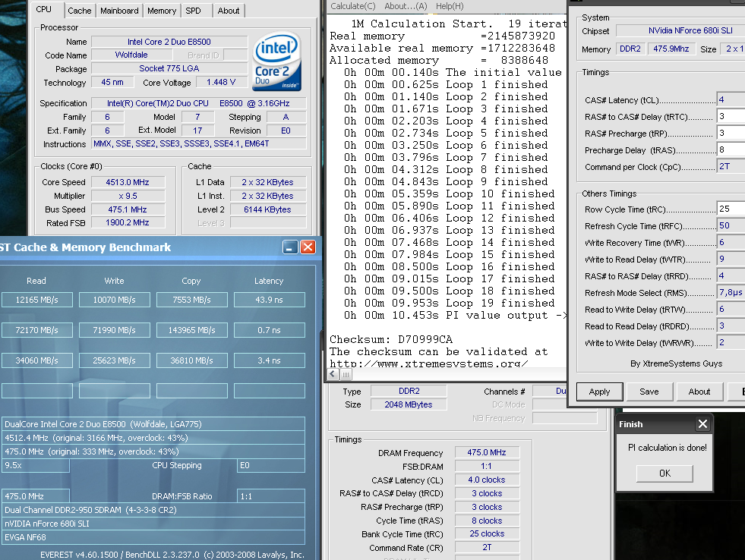This screenshot has width=745, height=560.
Task: Click the Super PI horizontal scrollbar thumb
Action: click(346, 374)
